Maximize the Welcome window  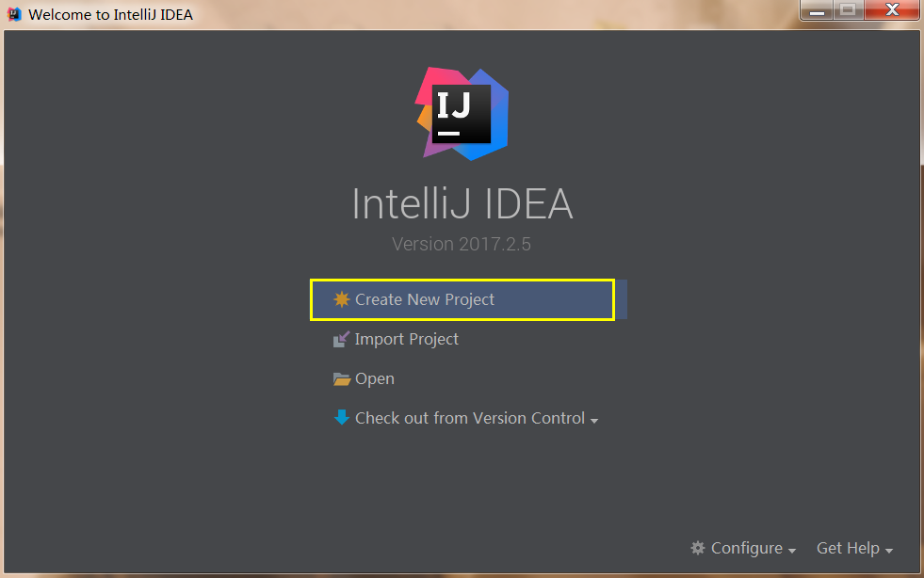click(847, 11)
